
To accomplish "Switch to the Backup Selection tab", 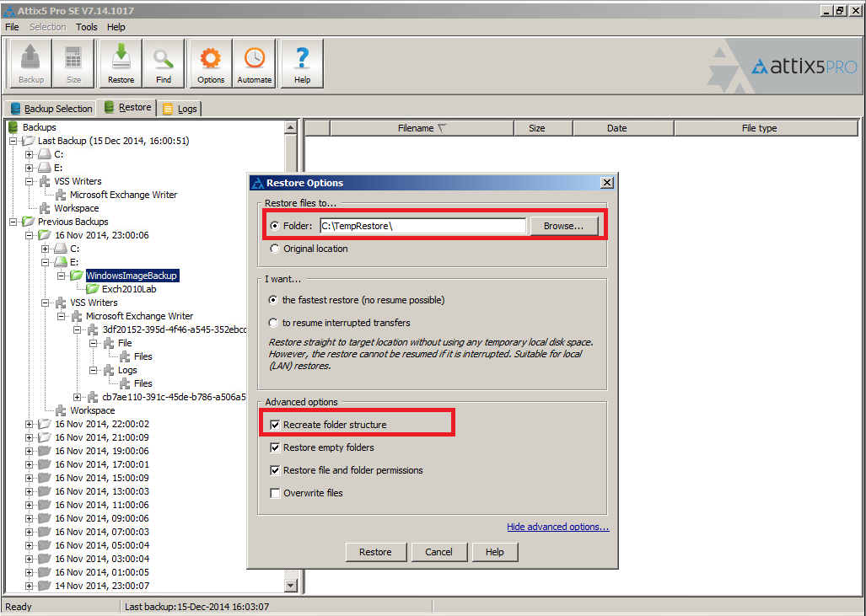I will [x=51, y=109].
